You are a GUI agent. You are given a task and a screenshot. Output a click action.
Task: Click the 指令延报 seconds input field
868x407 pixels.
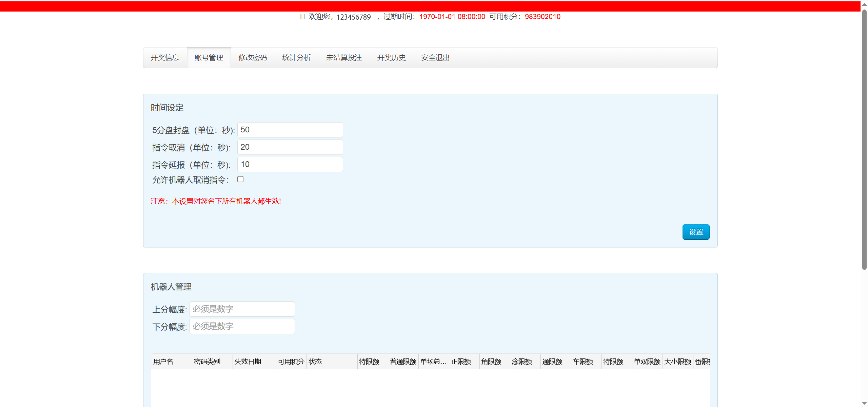point(290,165)
